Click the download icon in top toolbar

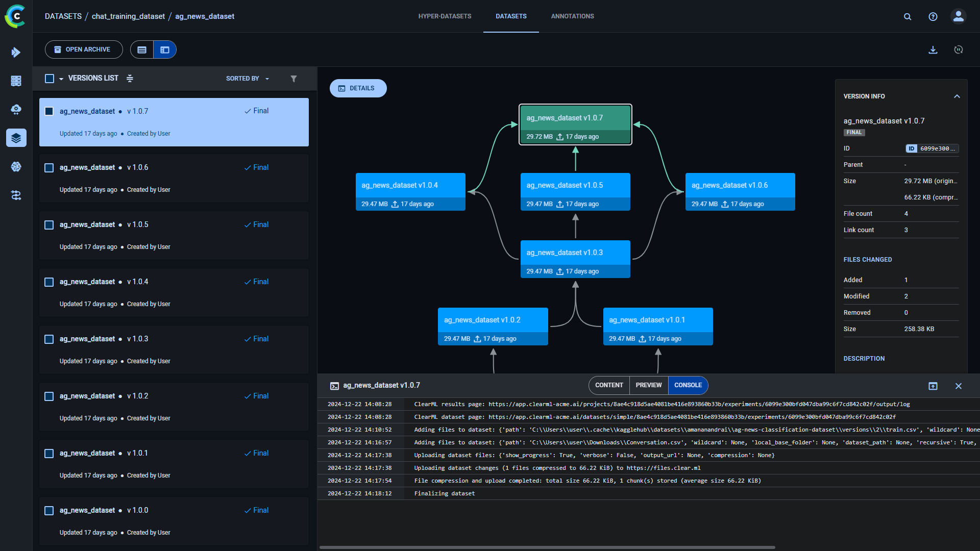933,49
